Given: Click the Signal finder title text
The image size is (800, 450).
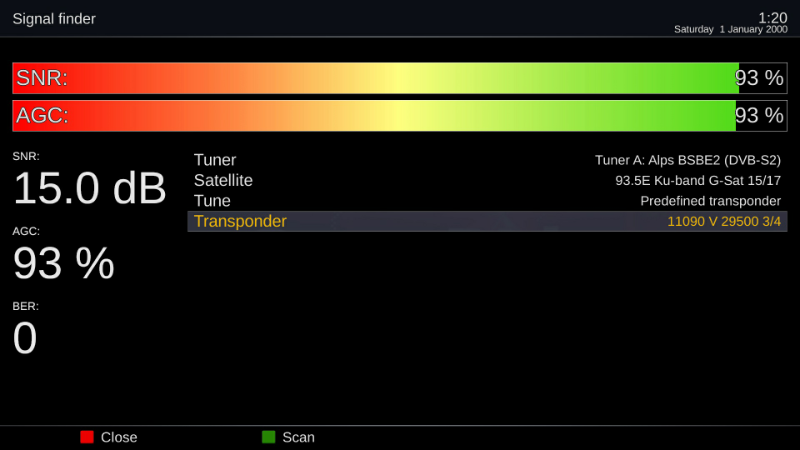Looking at the screenshot, I should click(x=54, y=19).
